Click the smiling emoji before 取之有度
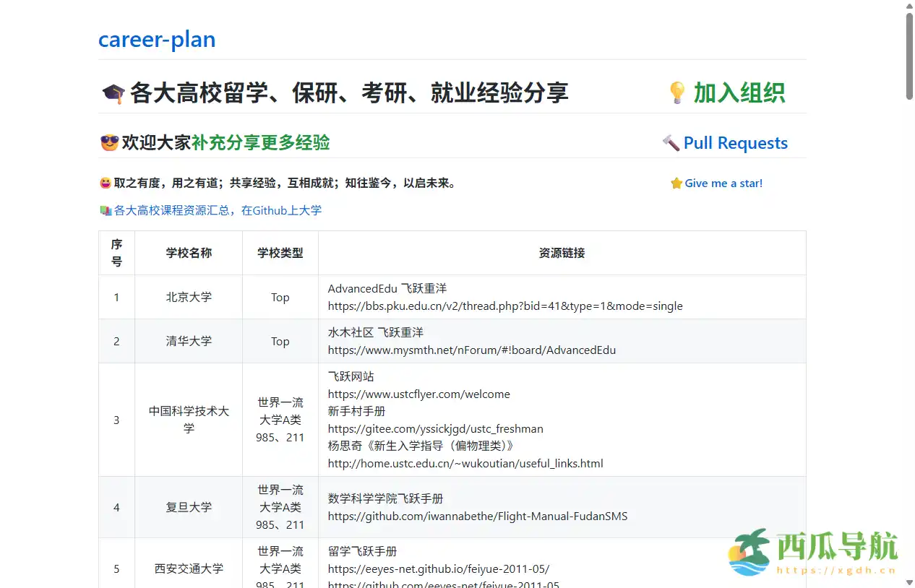The image size is (915, 588). coord(106,182)
